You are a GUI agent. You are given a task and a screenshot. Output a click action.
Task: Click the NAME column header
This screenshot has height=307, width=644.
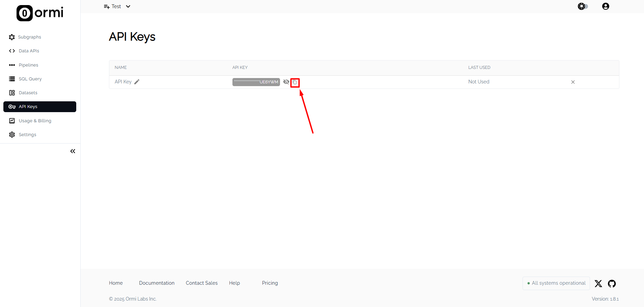pyautogui.click(x=121, y=68)
